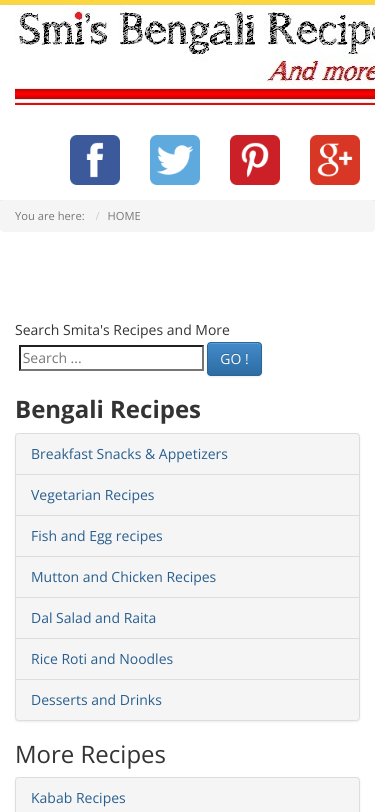Open the Pinterest social icon
This screenshot has width=375, height=812.
point(255,160)
